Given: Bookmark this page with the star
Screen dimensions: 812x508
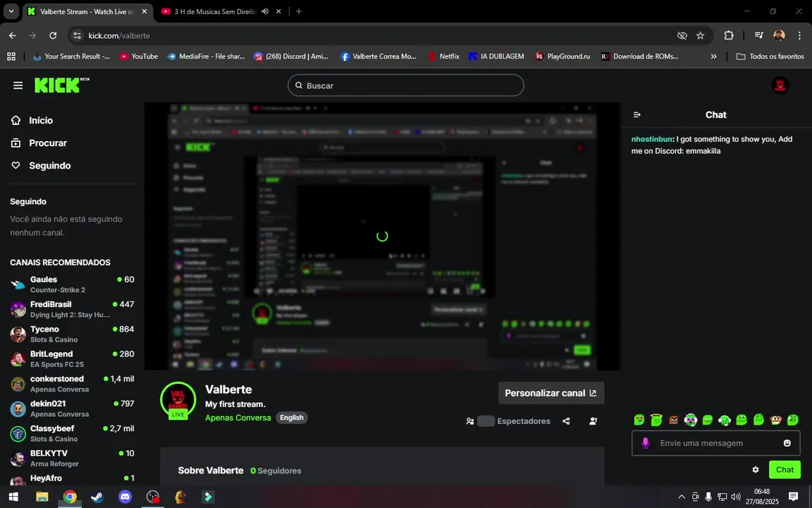Looking at the screenshot, I should pyautogui.click(x=700, y=35).
